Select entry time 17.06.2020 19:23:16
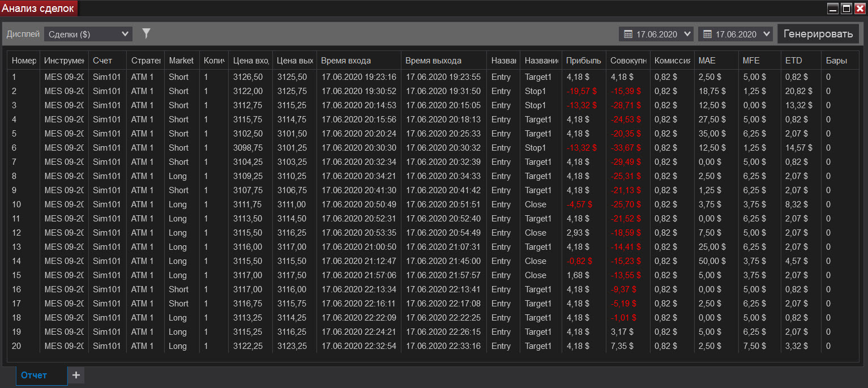868x388 pixels. coord(358,77)
